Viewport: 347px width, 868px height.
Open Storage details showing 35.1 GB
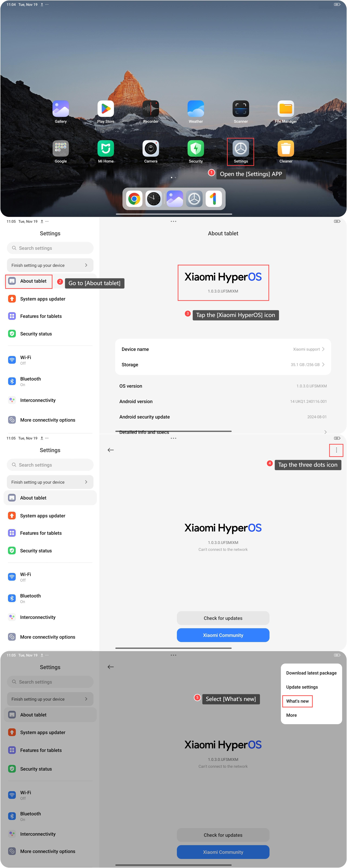coord(223,365)
